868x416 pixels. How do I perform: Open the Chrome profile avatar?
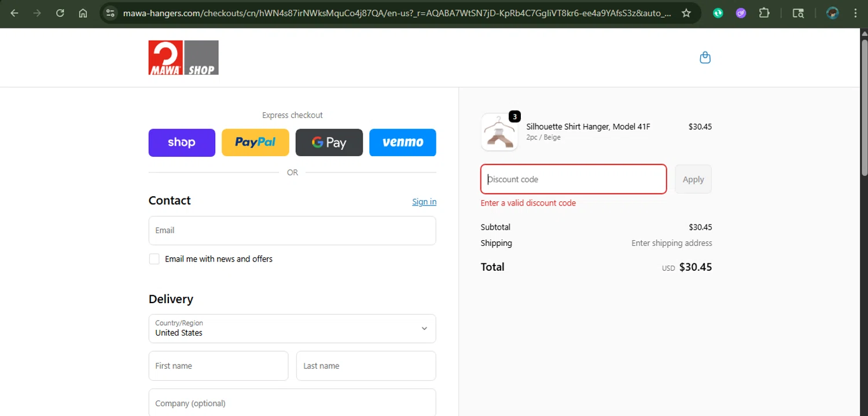[833, 13]
